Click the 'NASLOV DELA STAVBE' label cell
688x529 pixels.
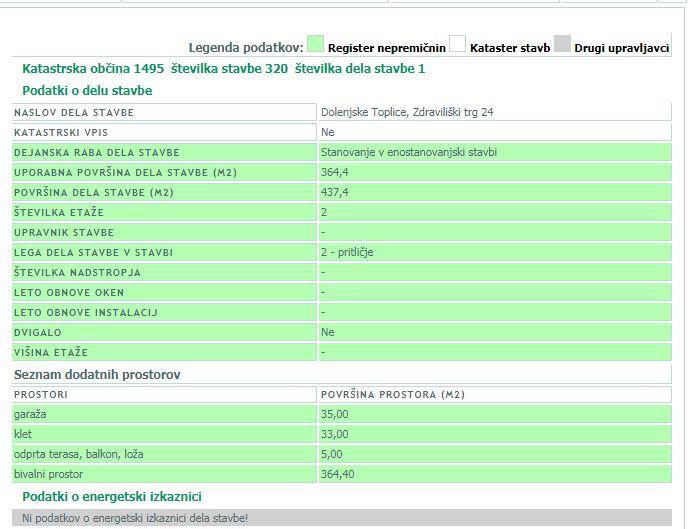(164, 112)
